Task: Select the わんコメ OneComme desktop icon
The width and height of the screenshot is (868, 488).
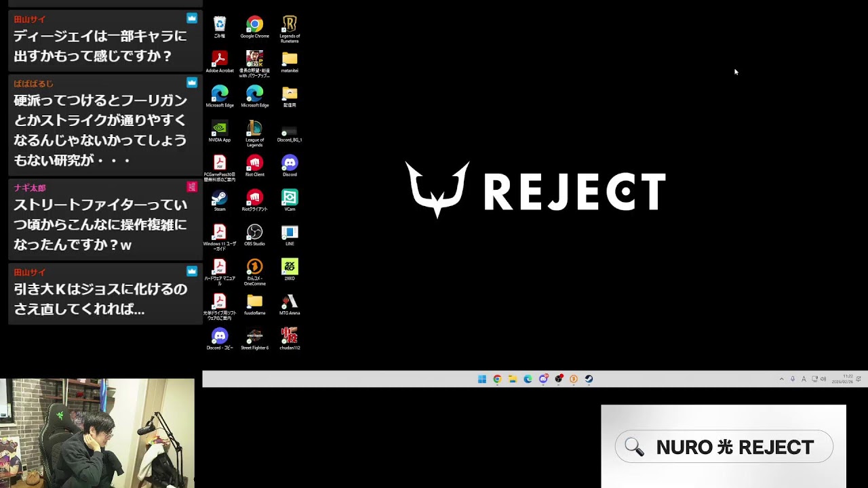Action: pos(254,272)
